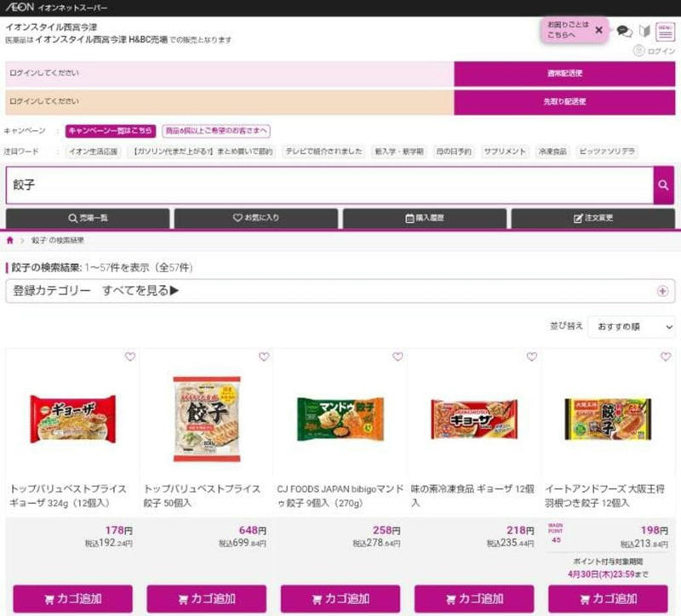This screenshot has width=681, height=616.
Task: Click product name イートアンドフーズ 大阪王将
Action: [x=605, y=496]
